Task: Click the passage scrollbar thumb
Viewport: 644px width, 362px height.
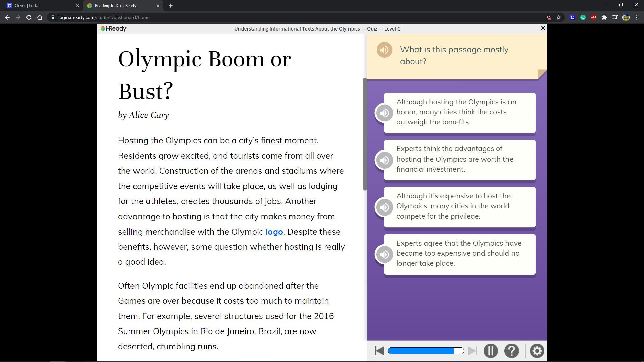Action: click(365, 134)
